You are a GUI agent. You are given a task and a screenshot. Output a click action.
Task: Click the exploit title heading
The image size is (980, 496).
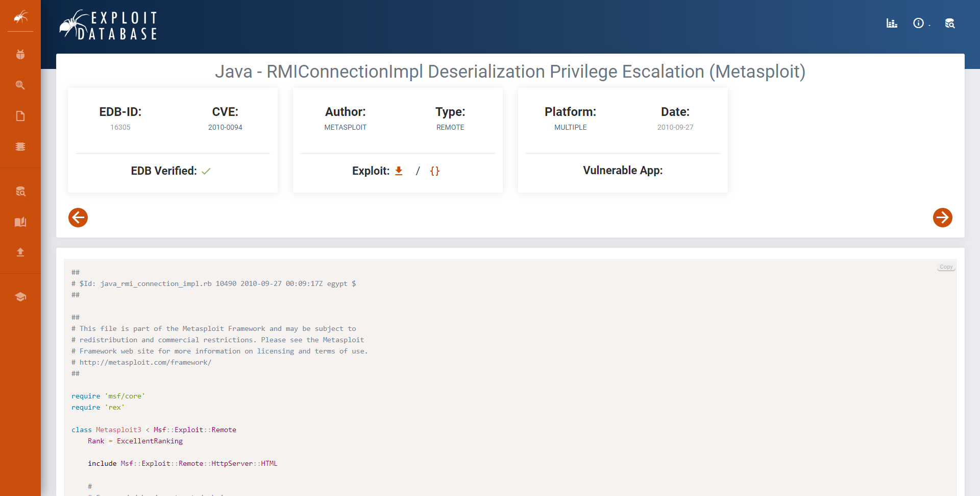click(510, 72)
